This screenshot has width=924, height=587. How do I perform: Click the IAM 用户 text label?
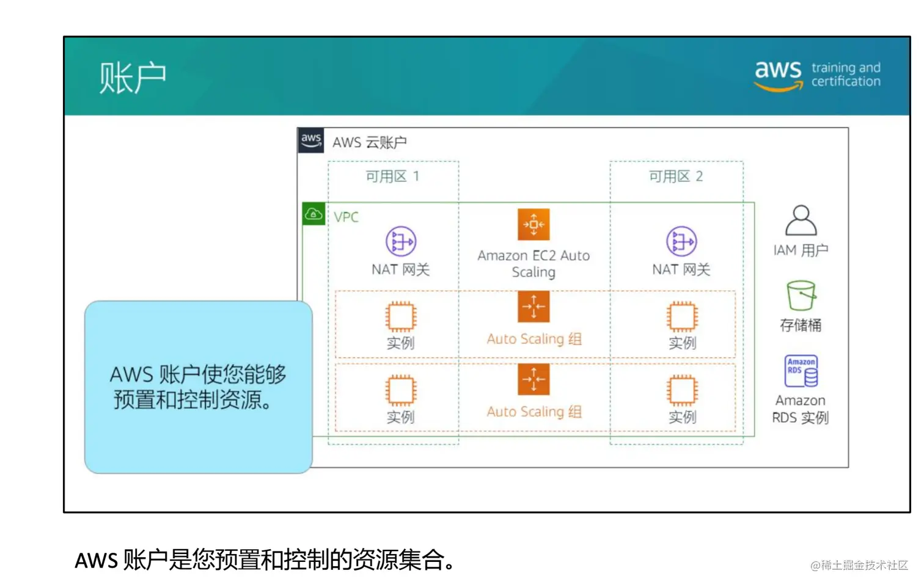(x=801, y=250)
